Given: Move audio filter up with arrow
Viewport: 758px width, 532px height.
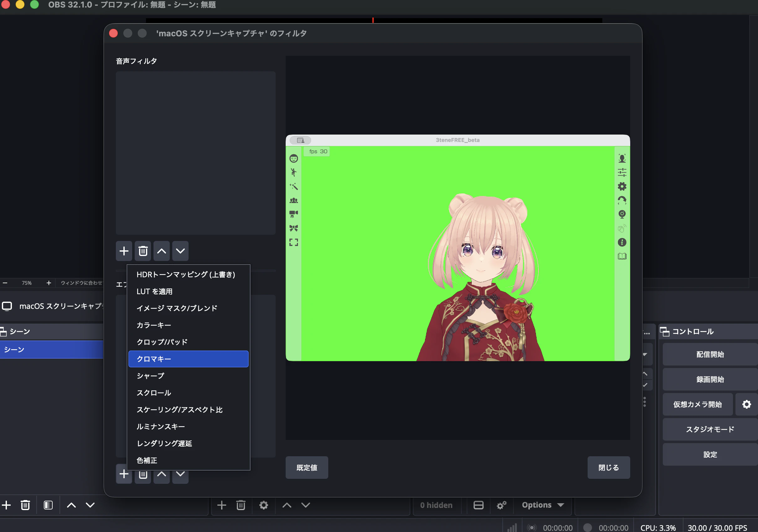Looking at the screenshot, I should pyautogui.click(x=161, y=251).
